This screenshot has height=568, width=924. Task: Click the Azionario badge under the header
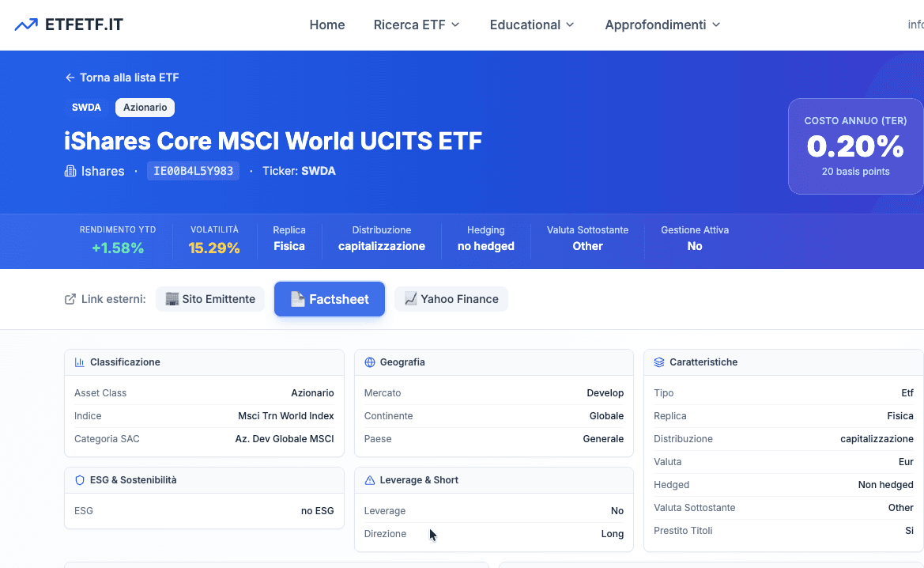tap(145, 107)
